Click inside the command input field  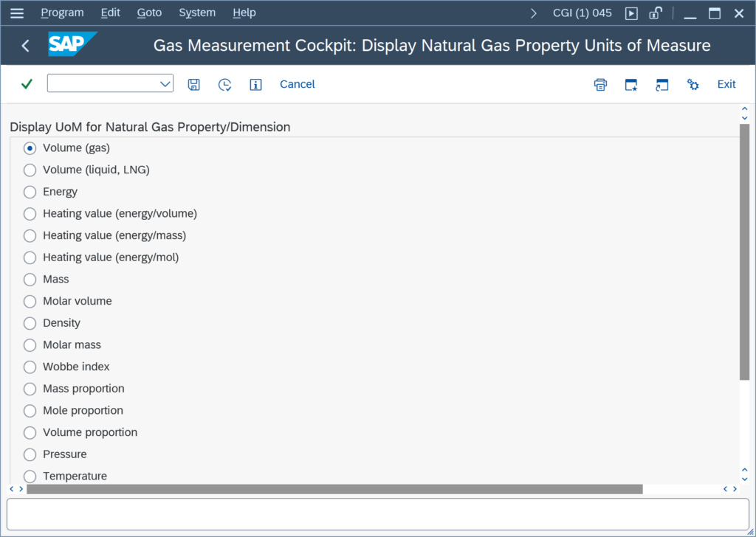tap(103, 83)
